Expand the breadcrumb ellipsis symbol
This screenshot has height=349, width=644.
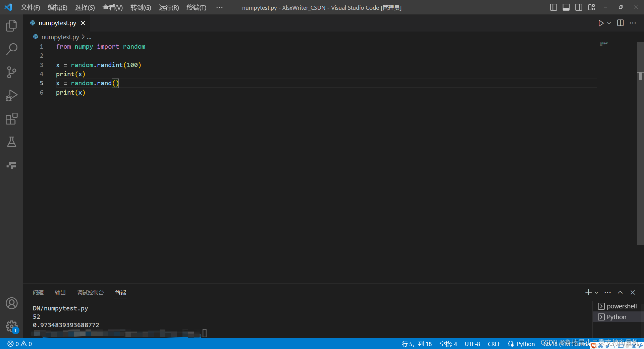pyautogui.click(x=89, y=37)
